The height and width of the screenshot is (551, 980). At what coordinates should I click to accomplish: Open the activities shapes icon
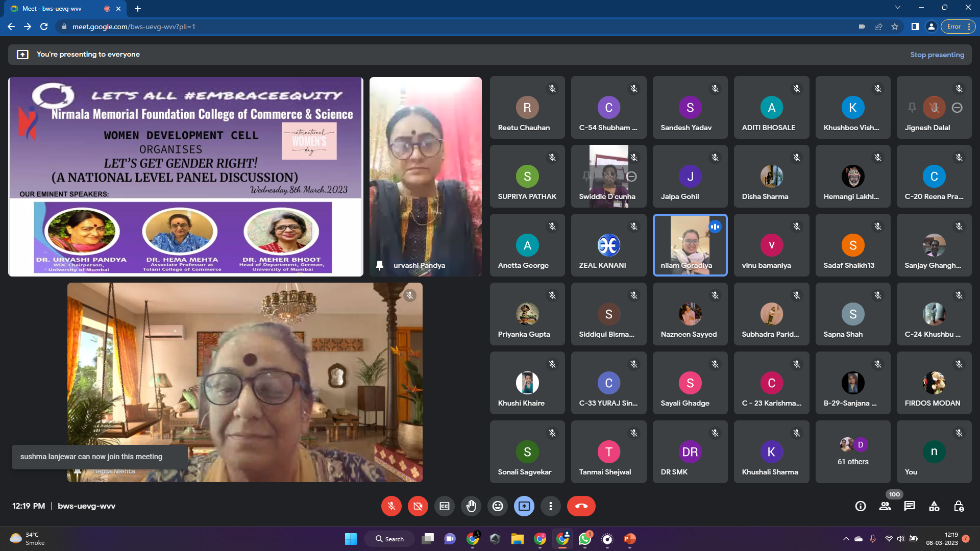(934, 506)
